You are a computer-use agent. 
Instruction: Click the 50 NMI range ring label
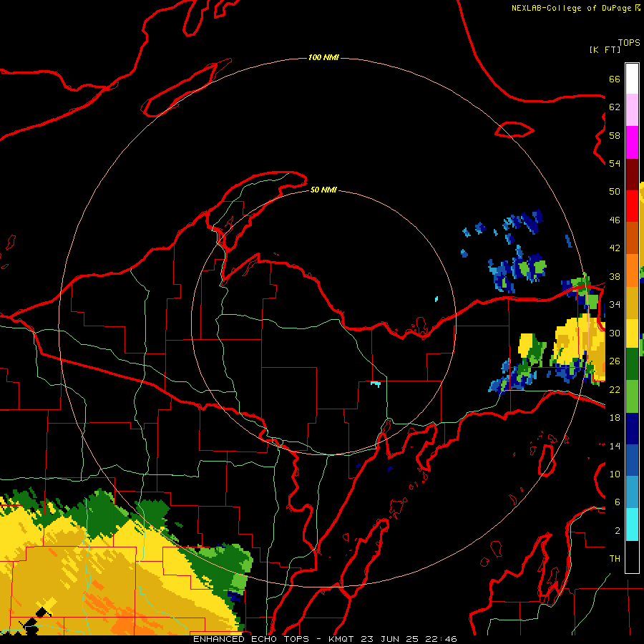tap(323, 190)
